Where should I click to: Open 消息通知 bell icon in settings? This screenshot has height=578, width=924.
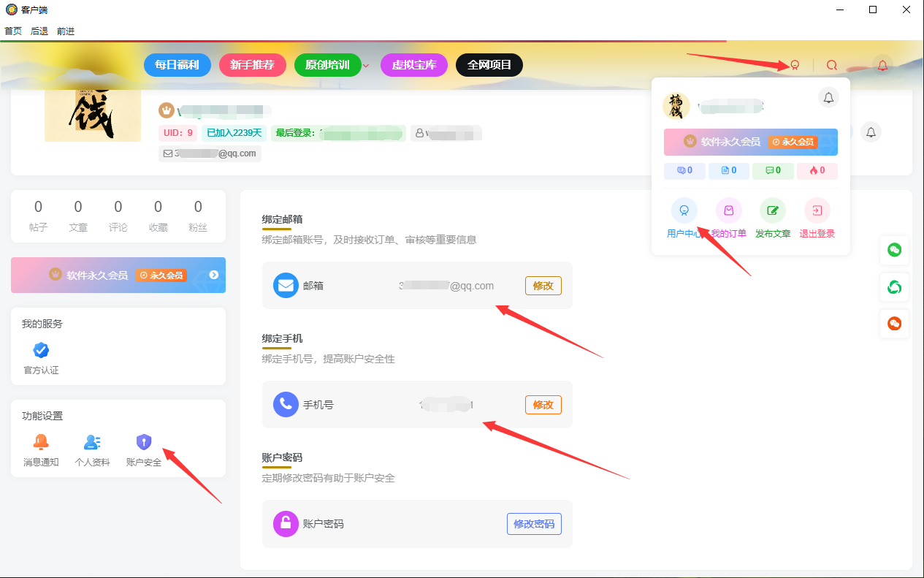point(41,442)
